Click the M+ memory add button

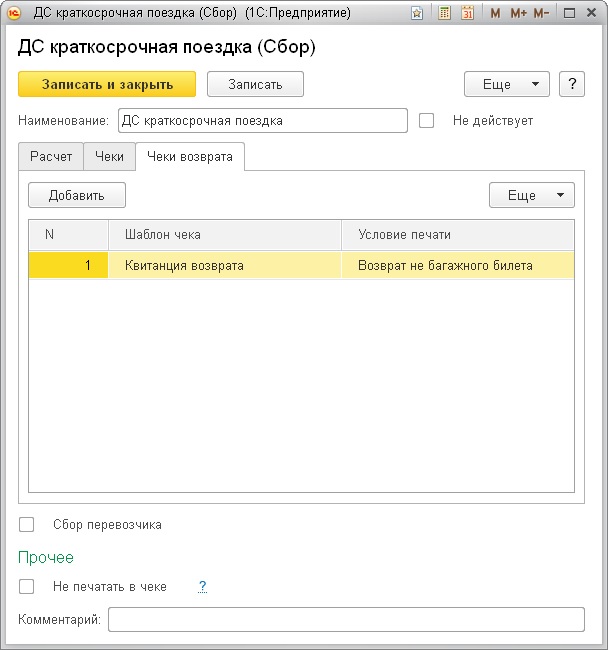(x=518, y=13)
